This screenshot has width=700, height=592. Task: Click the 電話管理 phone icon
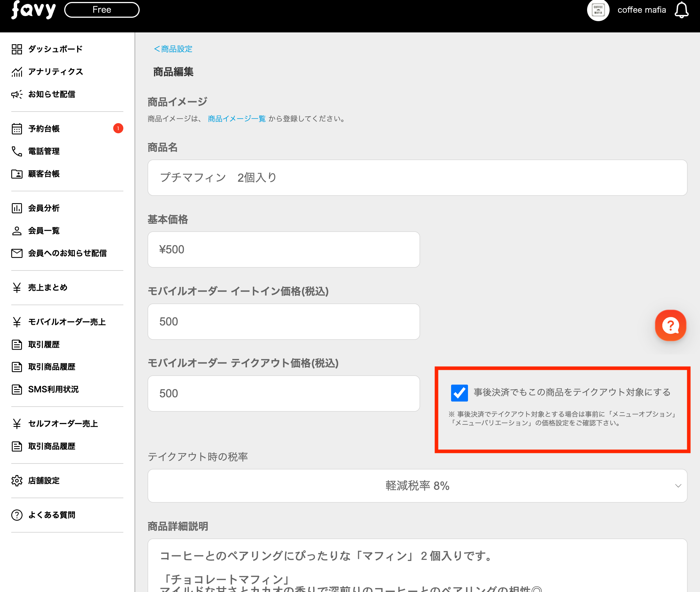tap(17, 151)
